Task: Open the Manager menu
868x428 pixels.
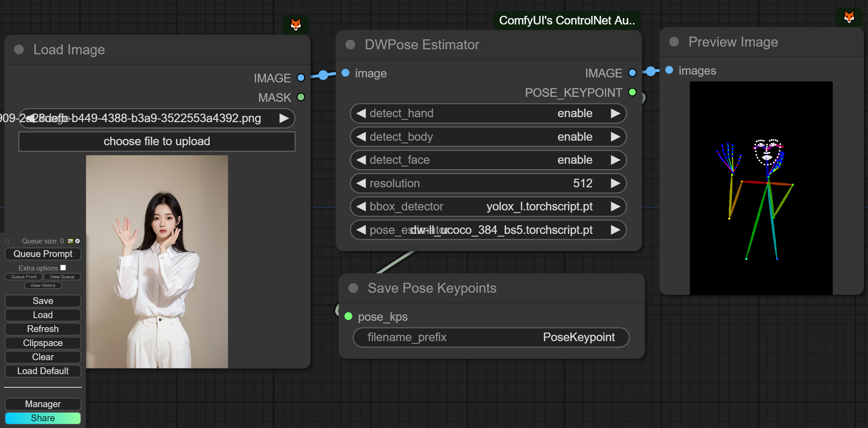Action: pyautogui.click(x=43, y=404)
